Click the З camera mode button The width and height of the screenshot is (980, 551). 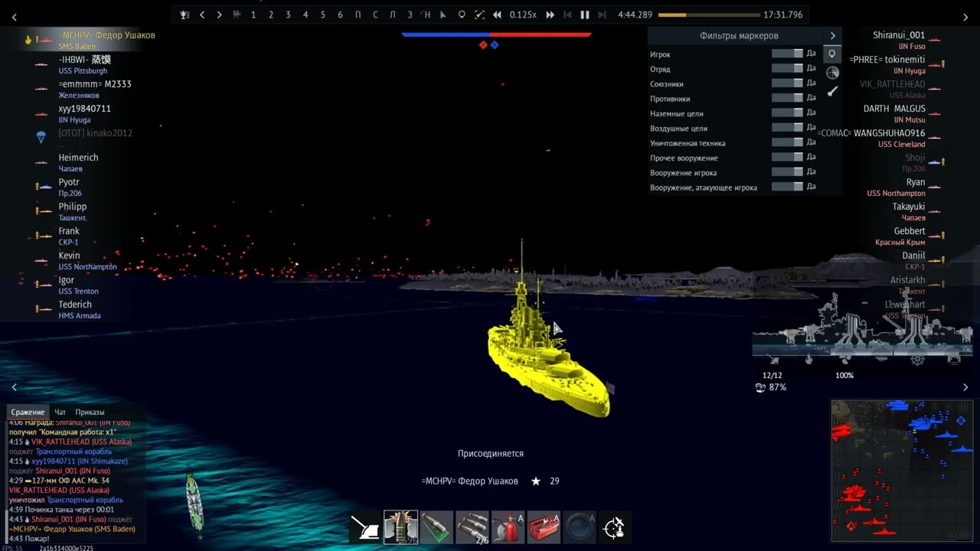tap(410, 15)
